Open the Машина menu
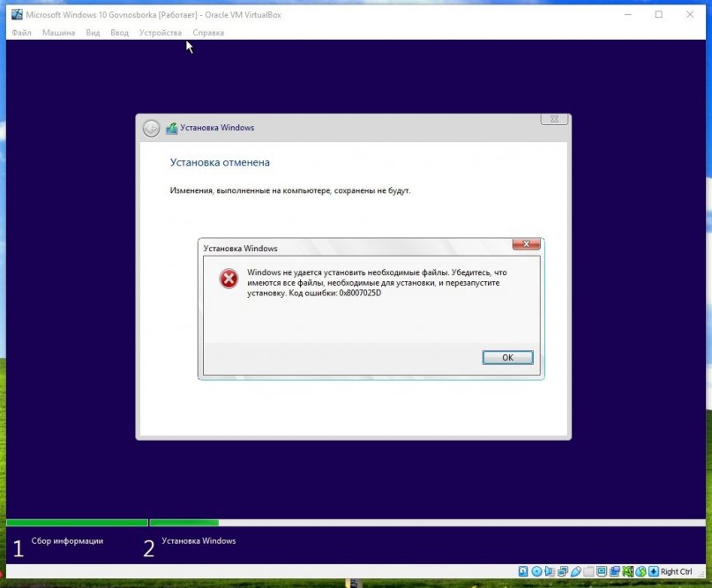This screenshot has height=588, width=712. click(x=58, y=33)
